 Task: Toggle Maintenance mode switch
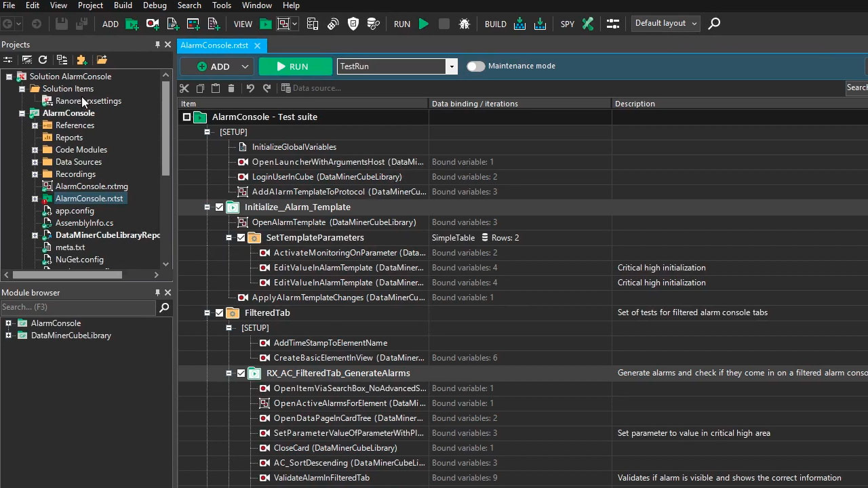coord(475,66)
